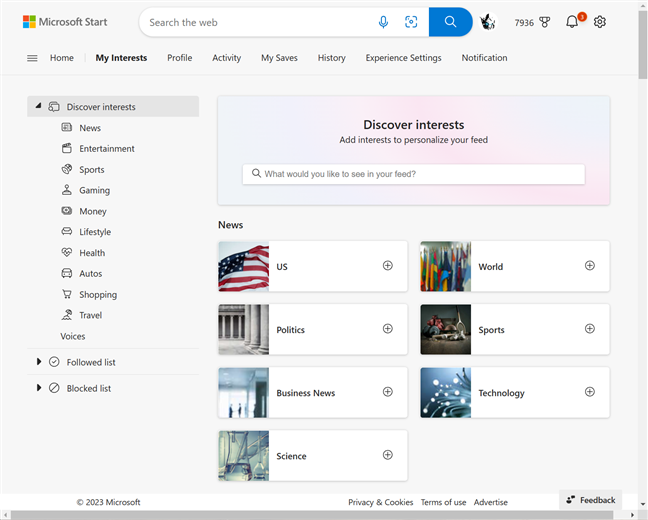Click the Money banknote icon
The width and height of the screenshot is (648, 520).
pos(67,211)
